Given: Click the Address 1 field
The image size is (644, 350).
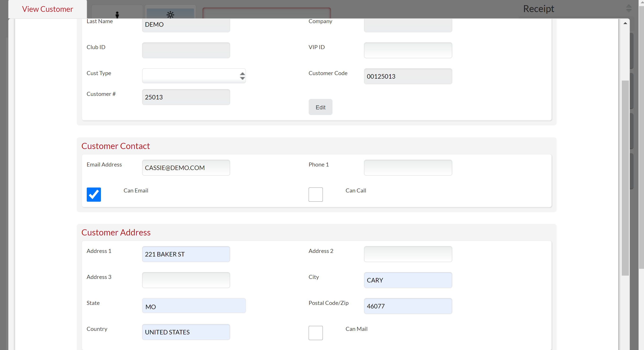Looking at the screenshot, I should coord(186,254).
